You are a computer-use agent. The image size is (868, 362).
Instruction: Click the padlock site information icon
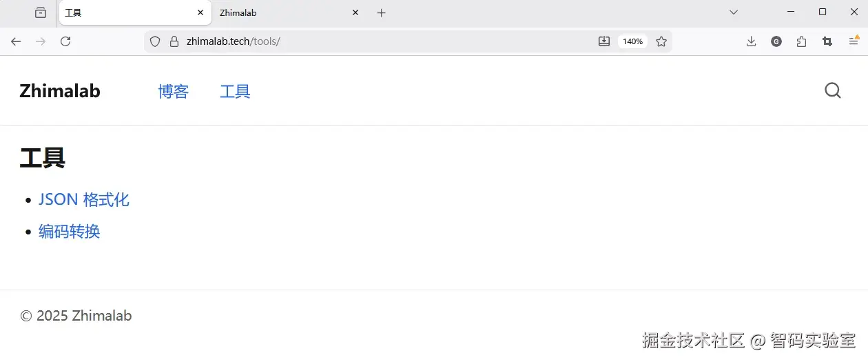[x=174, y=41]
